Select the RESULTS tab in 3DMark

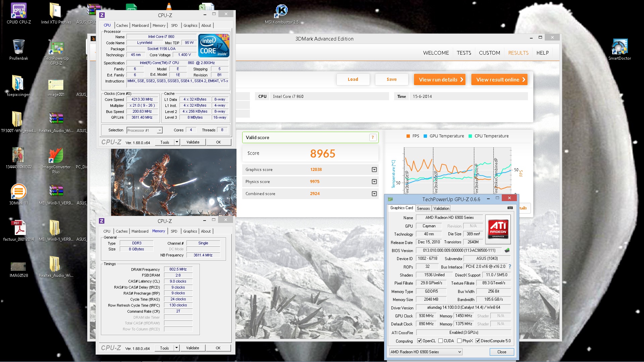point(518,53)
